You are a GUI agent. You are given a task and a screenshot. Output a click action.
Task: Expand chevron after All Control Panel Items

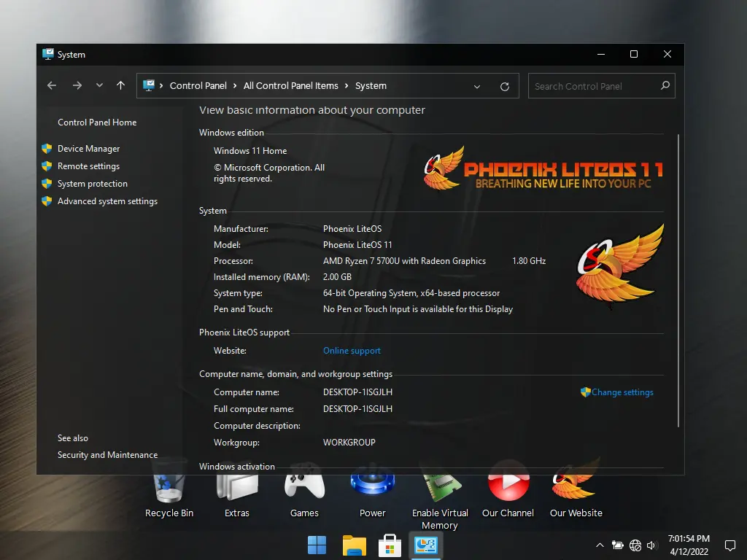tap(347, 86)
